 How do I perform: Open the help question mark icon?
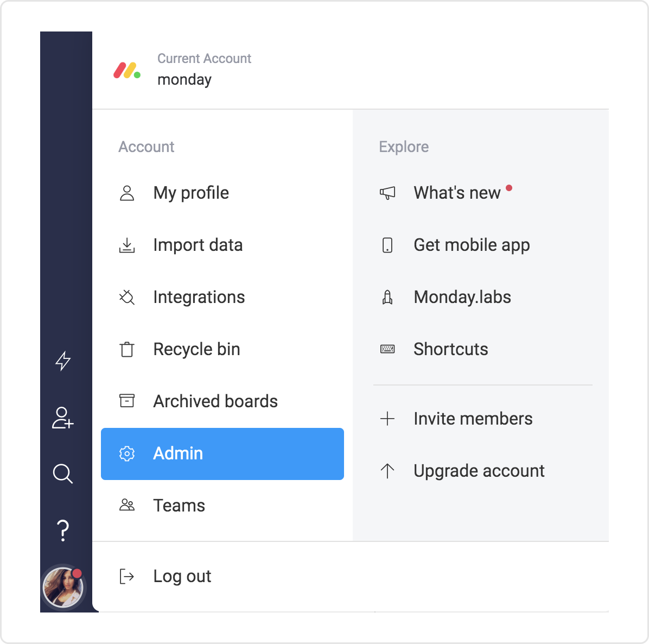click(x=63, y=531)
